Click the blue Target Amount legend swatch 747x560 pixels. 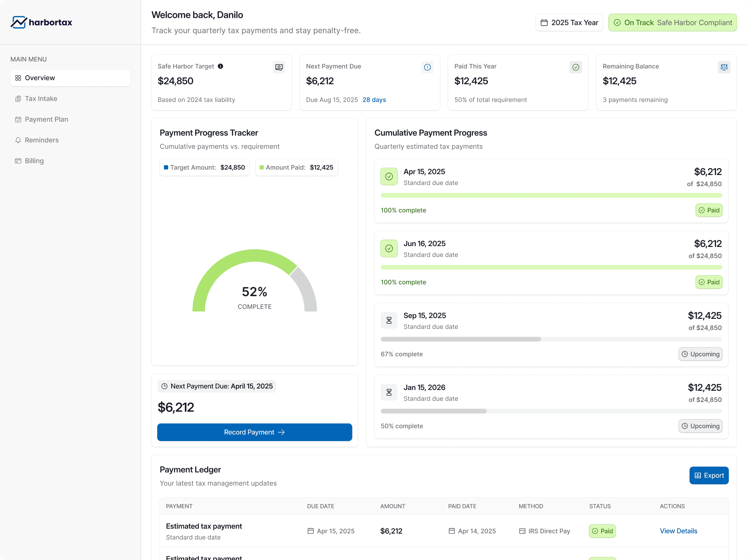(166, 168)
